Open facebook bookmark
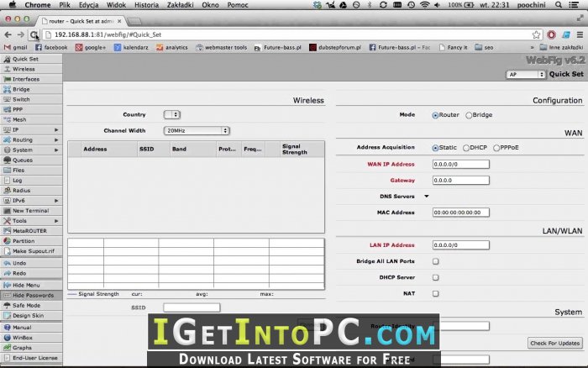The width and height of the screenshot is (588, 368). [x=51, y=47]
